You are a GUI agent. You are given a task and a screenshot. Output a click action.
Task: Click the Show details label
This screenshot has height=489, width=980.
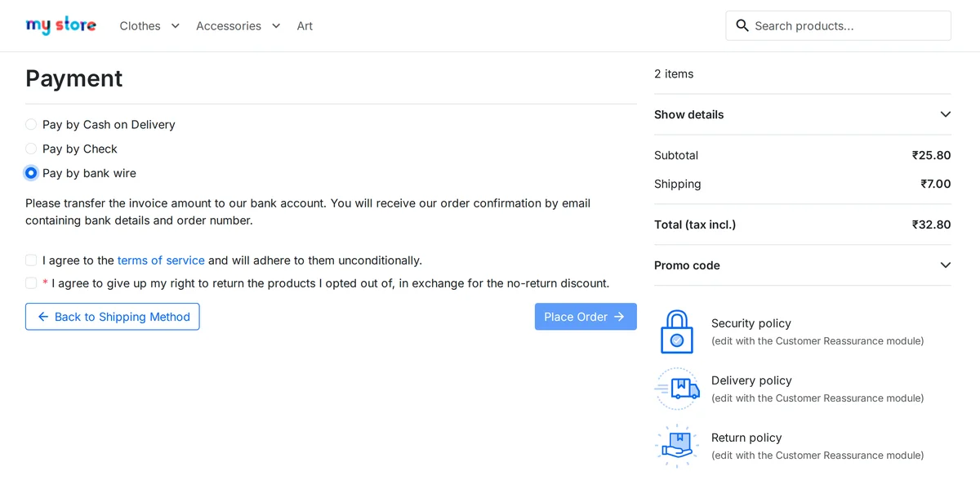click(x=689, y=114)
